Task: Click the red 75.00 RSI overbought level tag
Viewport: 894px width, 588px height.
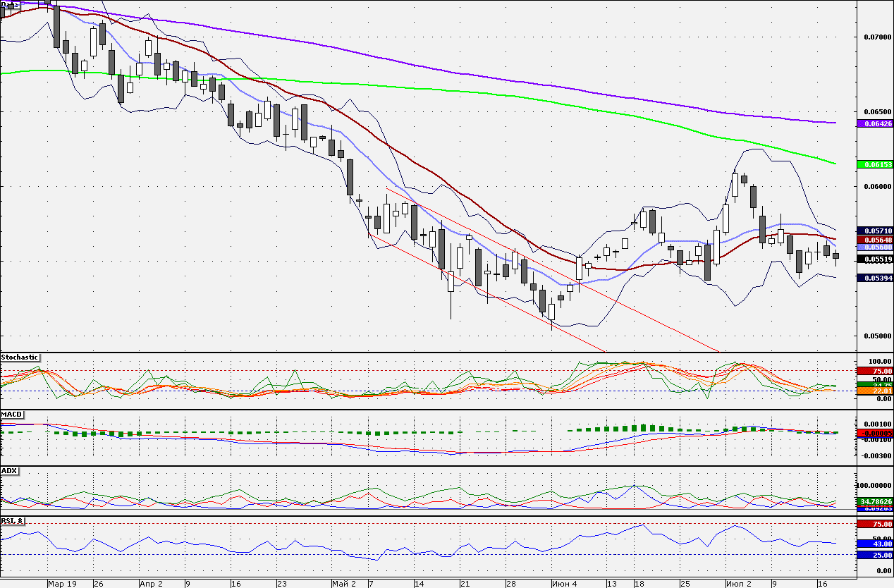Action: pyautogui.click(x=874, y=524)
